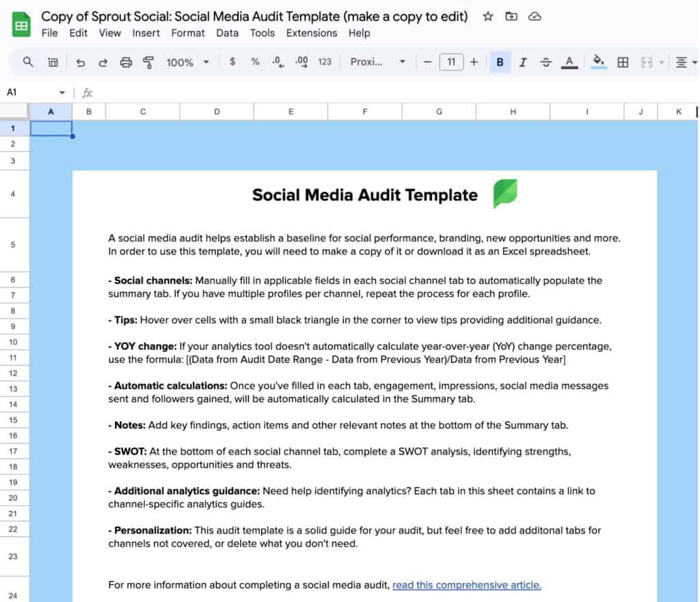This screenshot has width=700, height=602.
Task: Click the Print icon
Action: 126,62
